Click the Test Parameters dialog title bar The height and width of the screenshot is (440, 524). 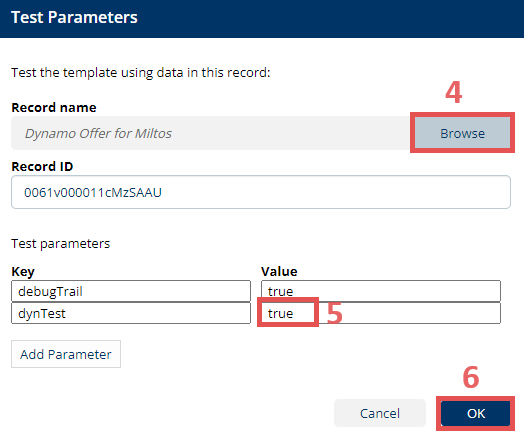tap(262, 18)
